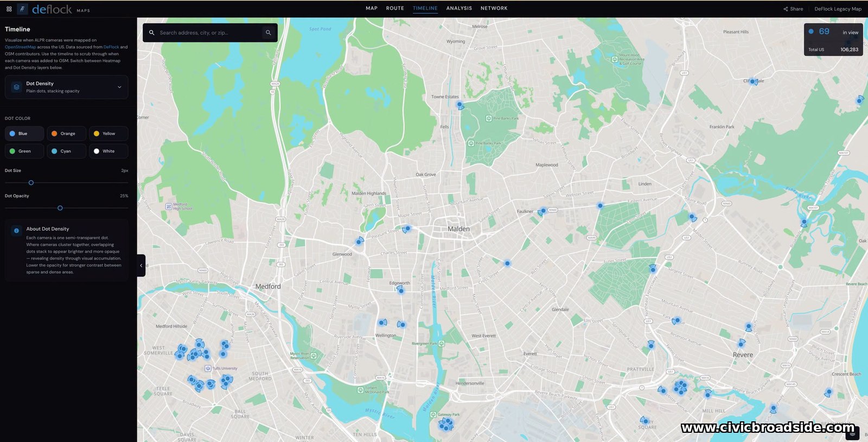The image size is (868, 442).
Task: Click the info icon in About Dot Density
Action: (16, 230)
